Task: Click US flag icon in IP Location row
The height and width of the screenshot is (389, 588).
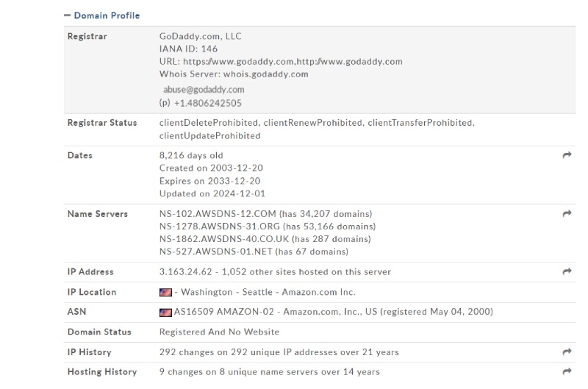Action: tap(165, 292)
